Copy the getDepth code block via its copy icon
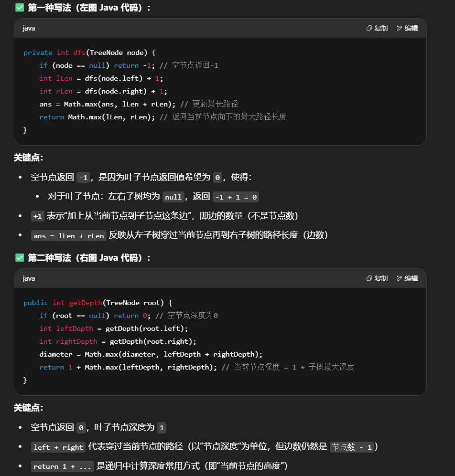The image size is (455, 476). [369, 278]
